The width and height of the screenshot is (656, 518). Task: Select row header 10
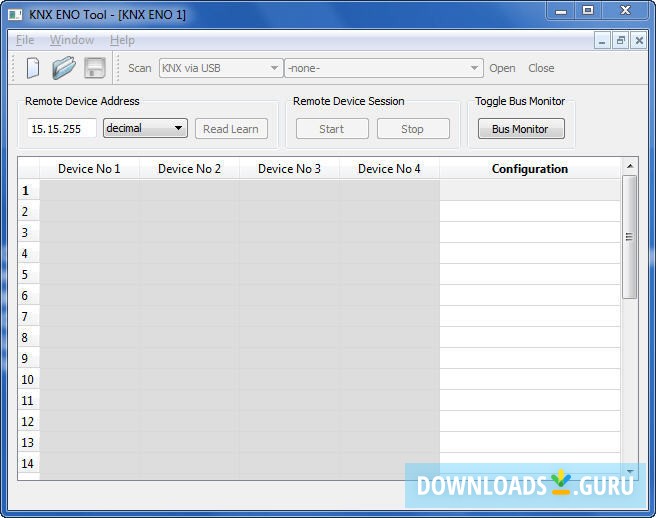(x=28, y=380)
